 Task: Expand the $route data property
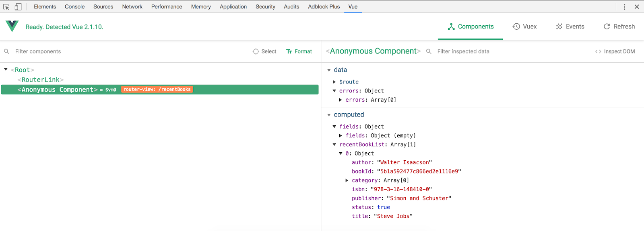(334, 82)
